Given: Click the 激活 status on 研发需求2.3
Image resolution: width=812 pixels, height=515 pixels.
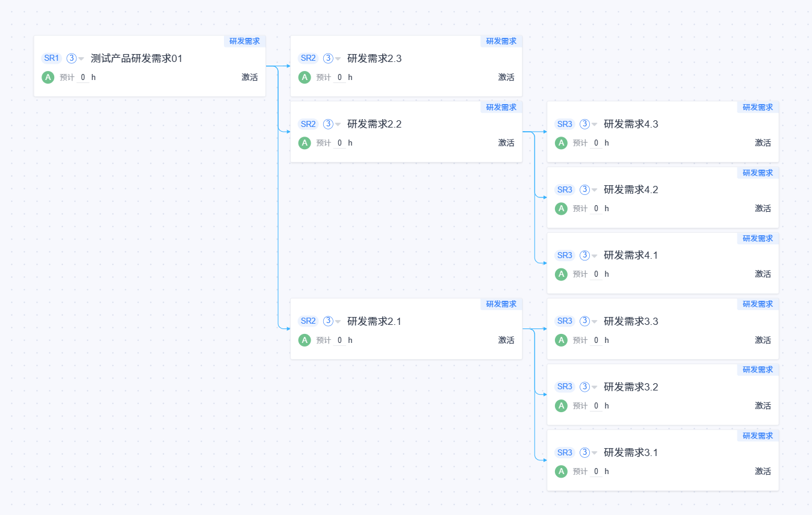Looking at the screenshot, I should (x=506, y=77).
